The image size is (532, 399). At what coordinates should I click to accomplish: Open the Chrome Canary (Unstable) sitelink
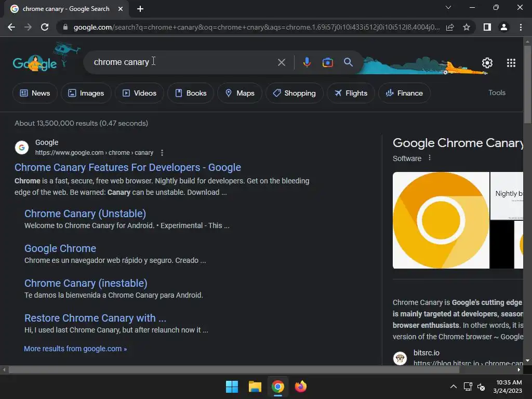point(85,214)
